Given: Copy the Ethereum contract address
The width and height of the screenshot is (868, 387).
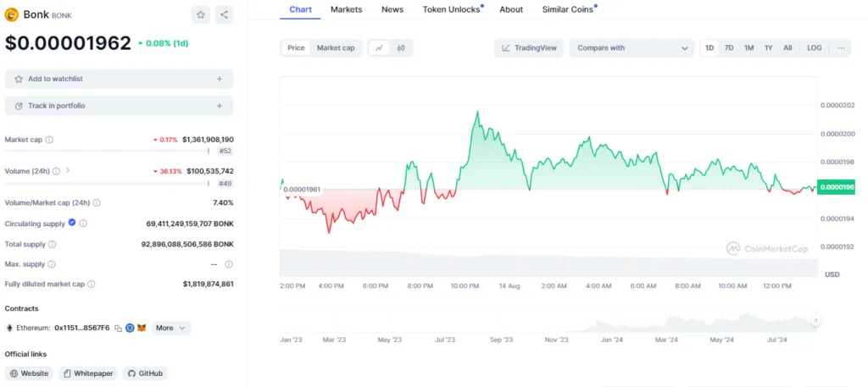Looking at the screenshot, I should point(118,328).
